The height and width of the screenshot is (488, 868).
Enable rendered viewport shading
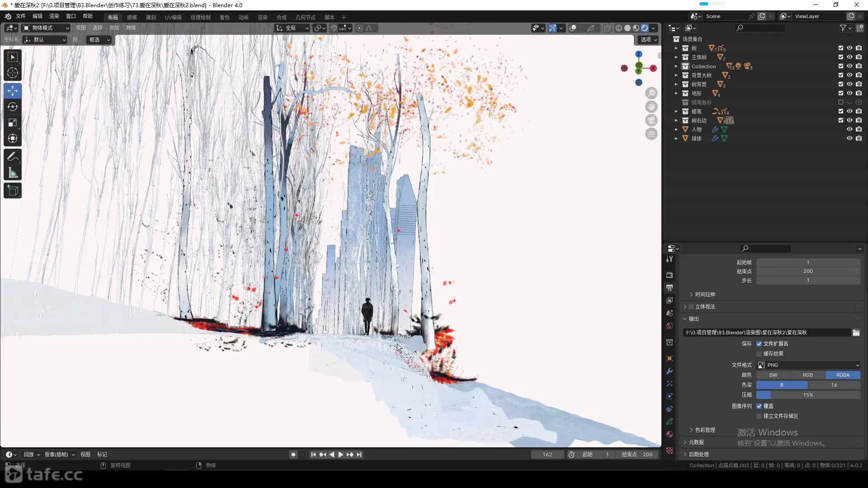pyautogui.click(x=645, y=28)
